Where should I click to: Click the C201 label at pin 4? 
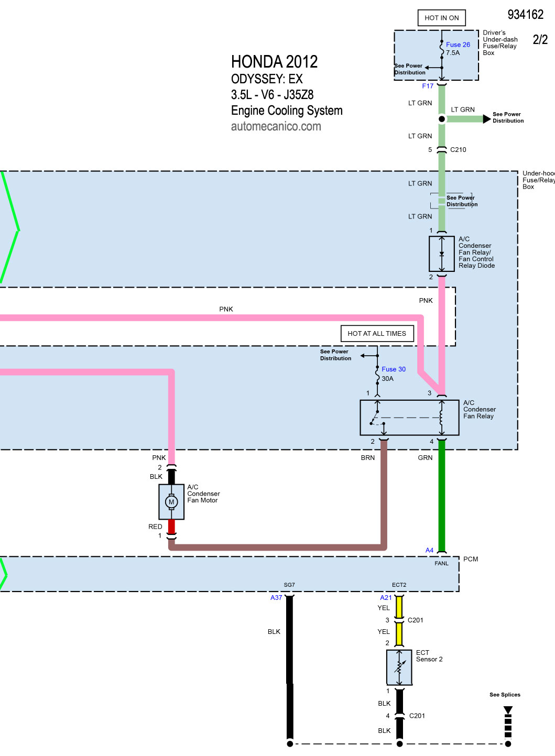[417, 716]
